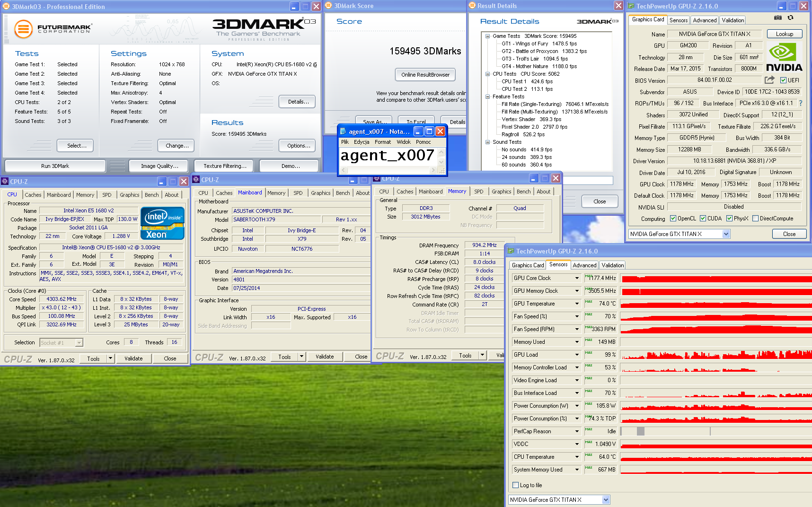Viewport: 812px width, 507px height.
Task: Click Notepad horizontal scrollbar left arrow
Action: [x=344, y=170]
